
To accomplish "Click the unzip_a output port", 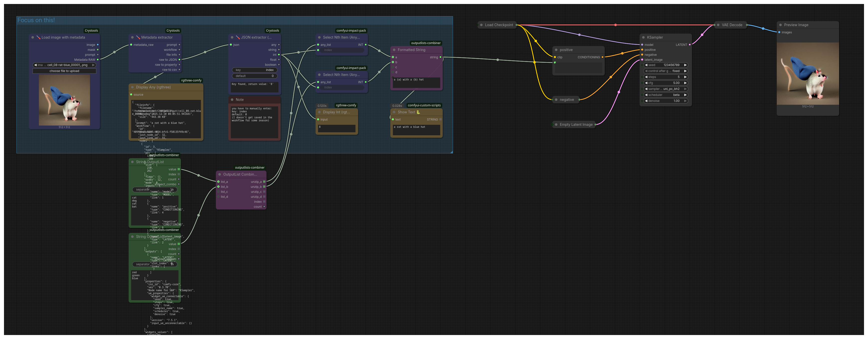I will click(x=264, y=182).
